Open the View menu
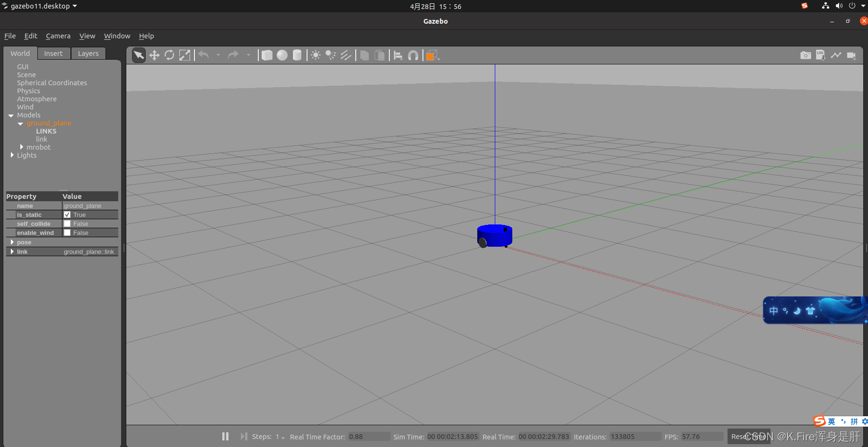The width and height of the screenshot is (868, 447). (87, 36)
